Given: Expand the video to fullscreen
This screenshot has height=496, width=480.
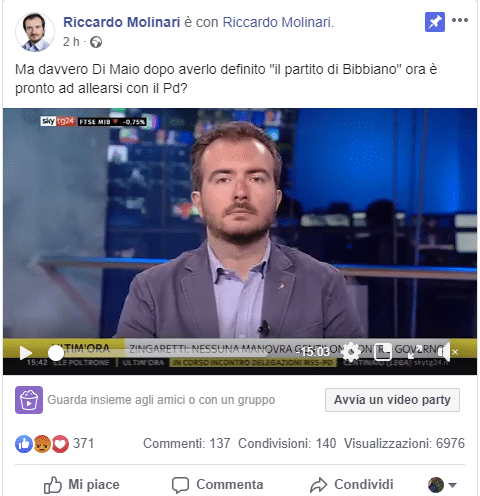Looking at the screenshot, I should click(x=413, y=352).
